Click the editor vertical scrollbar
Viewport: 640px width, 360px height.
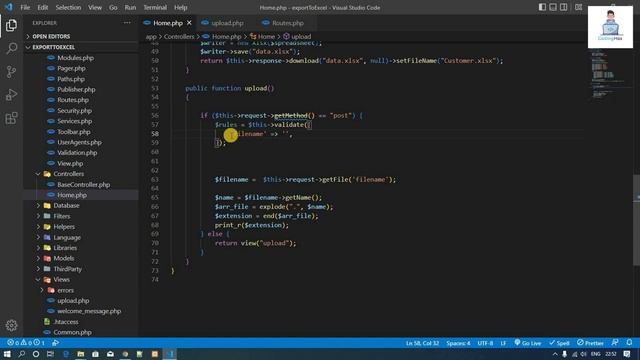636,220
